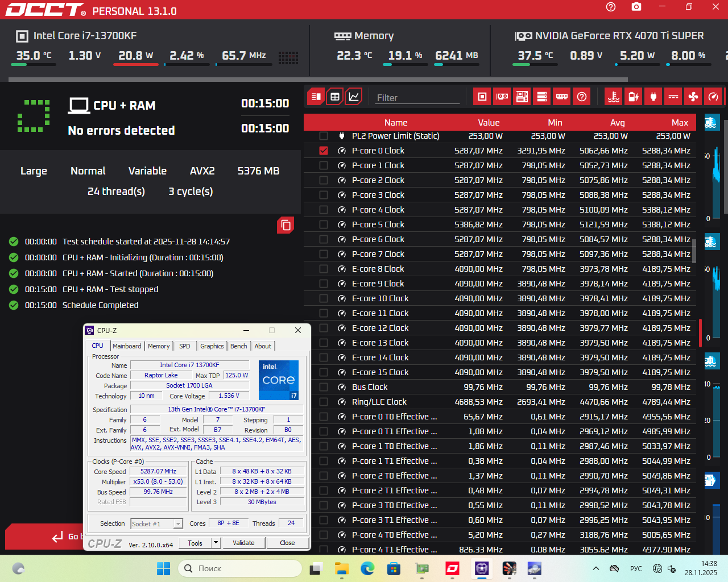Screen dimensions: 728x582
Task: Click the Validate button in CPU-Z
Action: click(x=243, y=543)
